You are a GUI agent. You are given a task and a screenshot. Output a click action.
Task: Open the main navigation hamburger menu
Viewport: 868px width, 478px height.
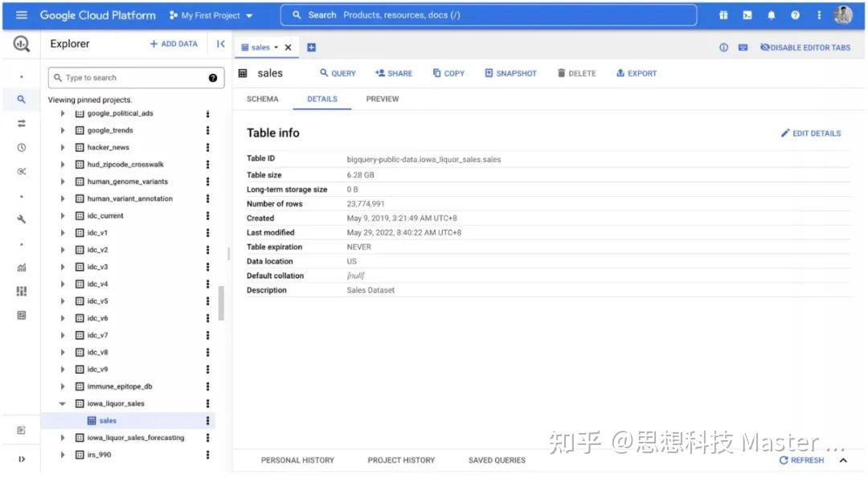coord(22,15)
